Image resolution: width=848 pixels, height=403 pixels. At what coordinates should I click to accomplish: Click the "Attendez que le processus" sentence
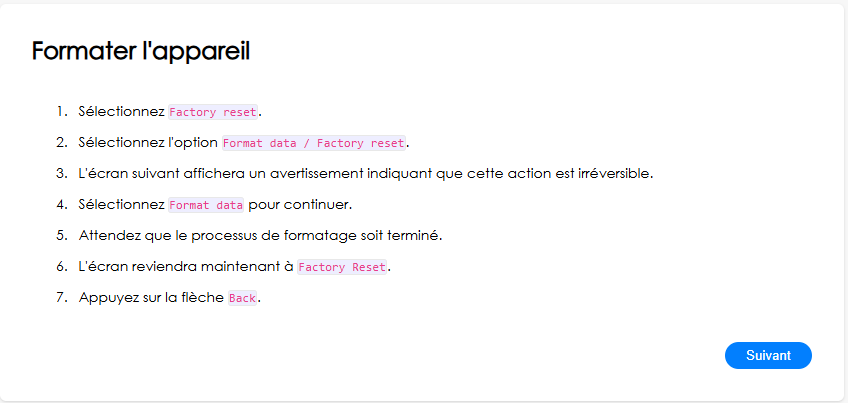tap(261, 236)
